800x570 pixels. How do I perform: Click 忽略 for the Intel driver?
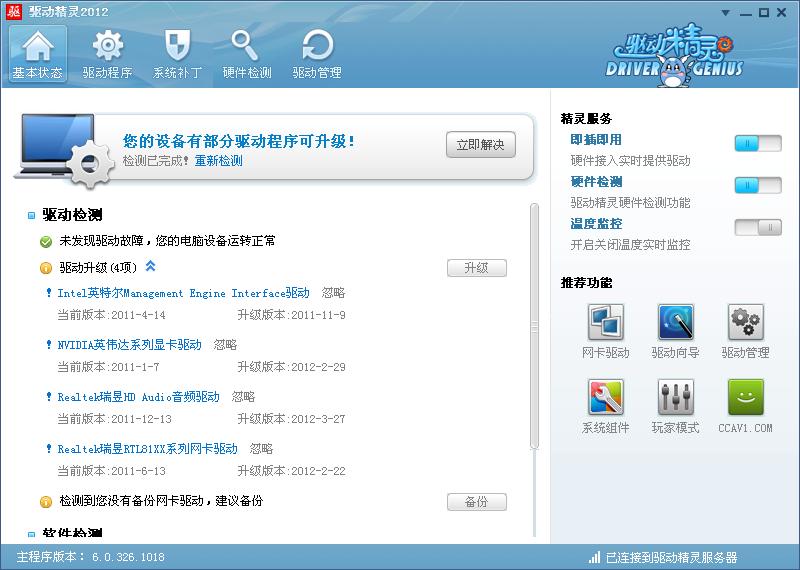click(333, 293)
